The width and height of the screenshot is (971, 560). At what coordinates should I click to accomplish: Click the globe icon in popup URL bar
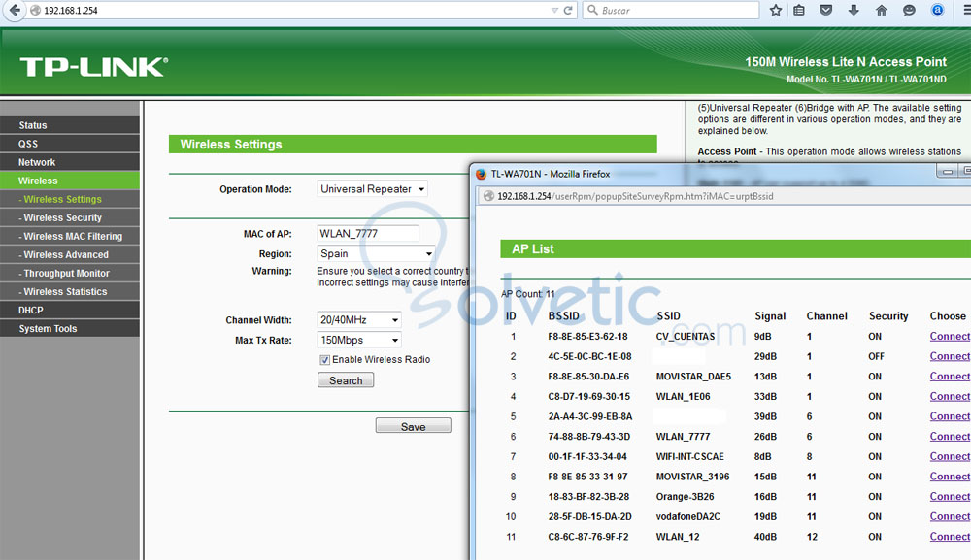pyautogui.click(x=488, y=196)
